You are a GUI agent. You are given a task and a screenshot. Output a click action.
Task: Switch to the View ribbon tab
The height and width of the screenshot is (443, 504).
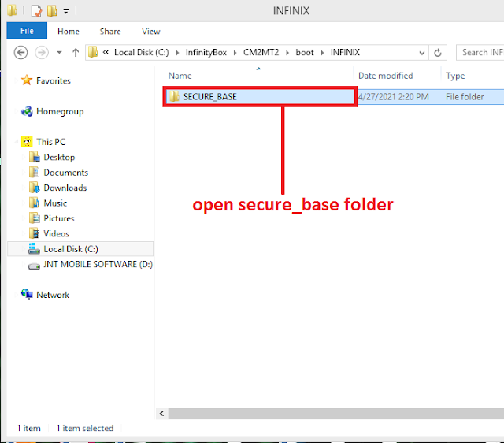[151, 32]
